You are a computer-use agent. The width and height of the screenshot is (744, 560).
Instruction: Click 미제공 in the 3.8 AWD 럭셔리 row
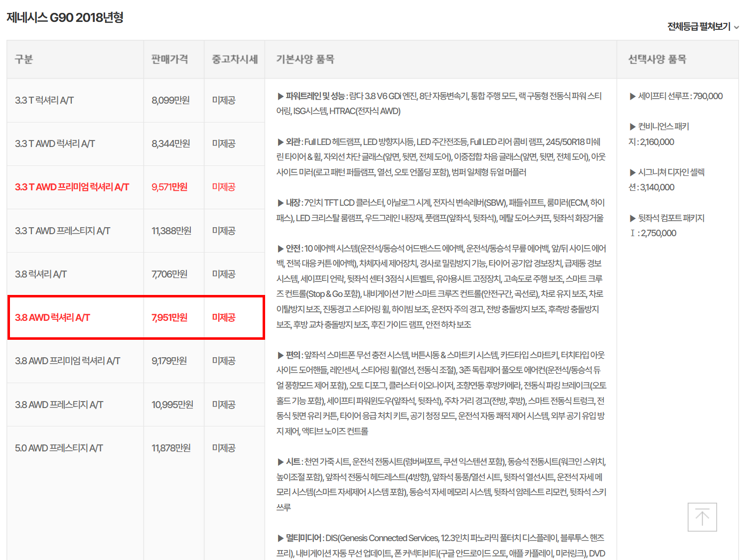[x=224, y=318]
